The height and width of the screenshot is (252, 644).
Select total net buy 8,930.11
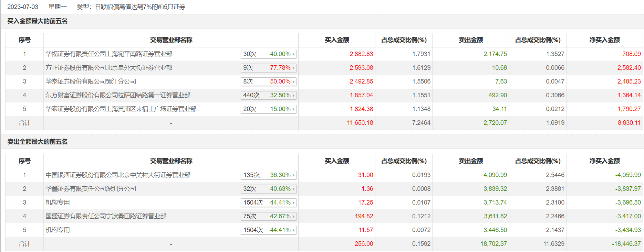click(629, 123)
